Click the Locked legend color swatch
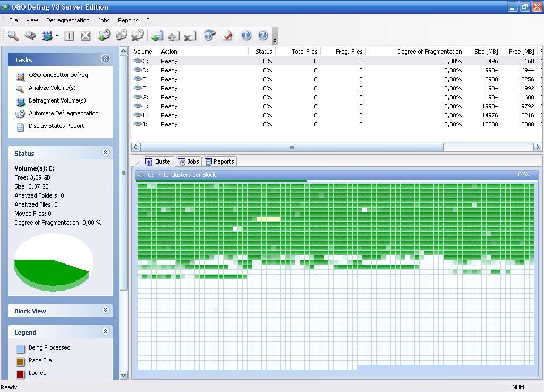544x392 pixels. click(21, 374)
